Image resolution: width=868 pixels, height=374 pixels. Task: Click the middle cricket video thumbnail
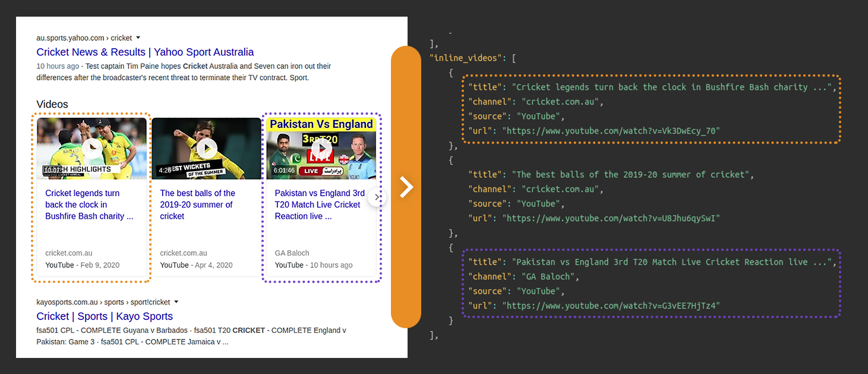click(206, 148)
